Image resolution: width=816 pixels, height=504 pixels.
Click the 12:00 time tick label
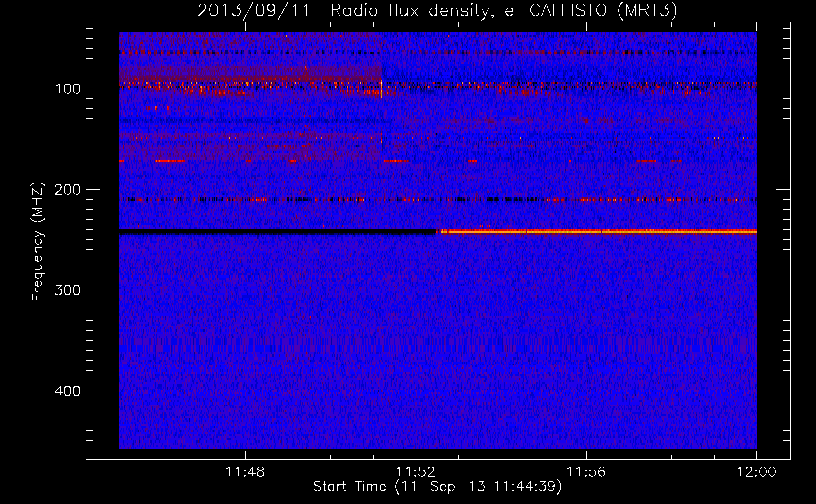(756, 472)
